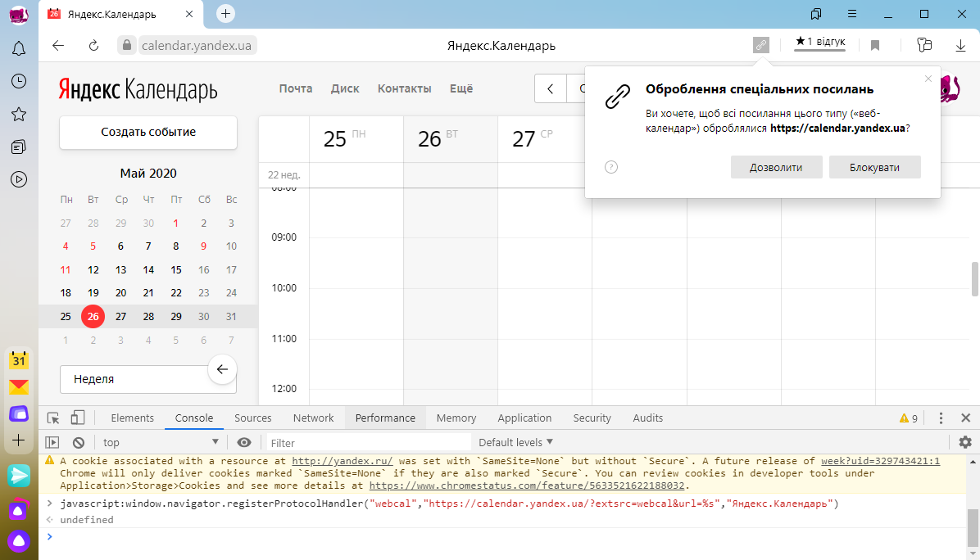Switch to the Sources tab
The image size is (980, 560).
(x=252, y=418)
